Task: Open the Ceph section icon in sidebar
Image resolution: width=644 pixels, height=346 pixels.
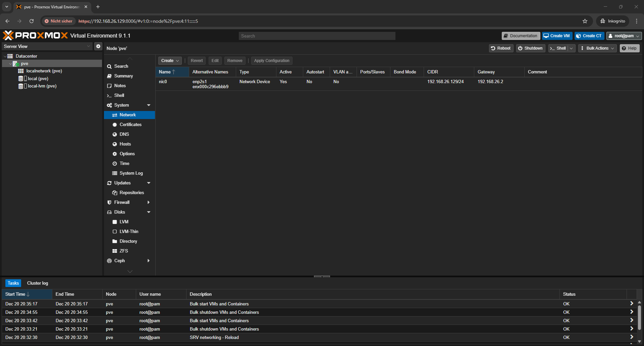Action: click(x=109, y=261)
